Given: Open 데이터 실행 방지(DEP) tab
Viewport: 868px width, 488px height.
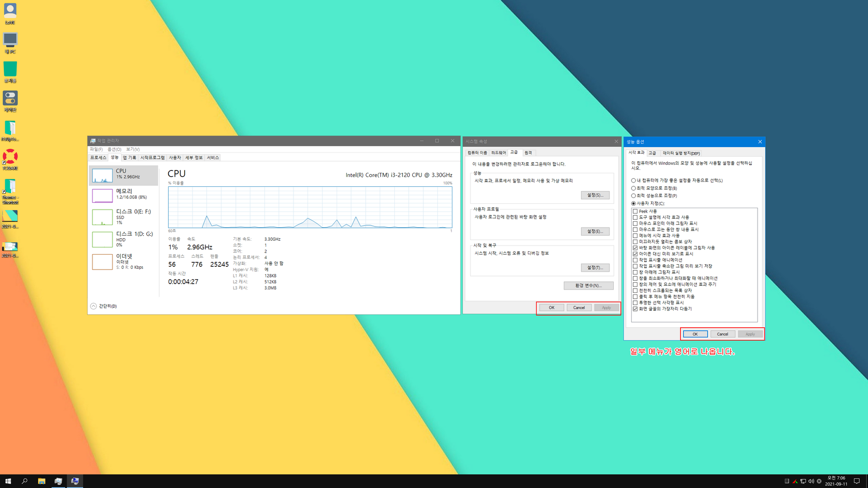Looking at the screenshot, I should 681,153.
